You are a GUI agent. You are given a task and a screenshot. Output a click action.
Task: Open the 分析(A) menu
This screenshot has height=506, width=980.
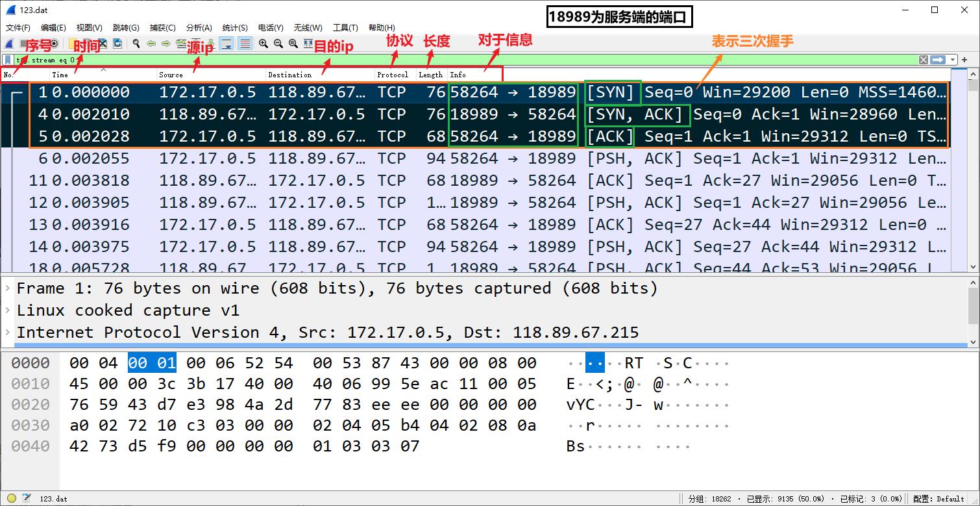click(199, 28)
